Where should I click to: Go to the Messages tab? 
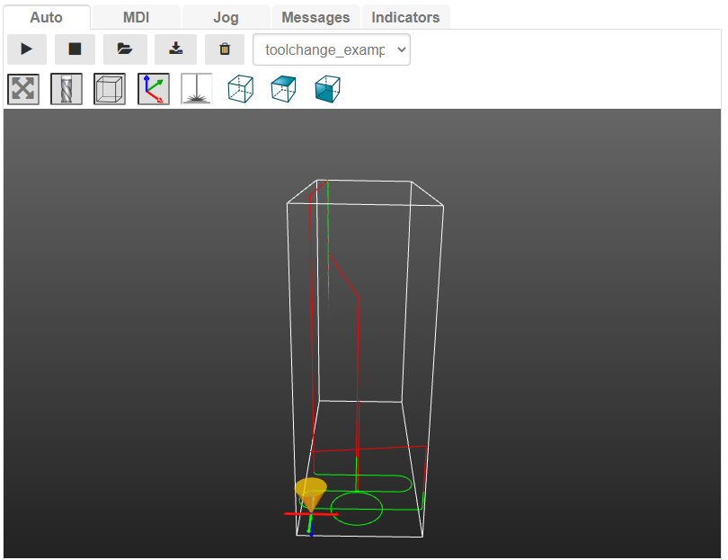[315, 17]
